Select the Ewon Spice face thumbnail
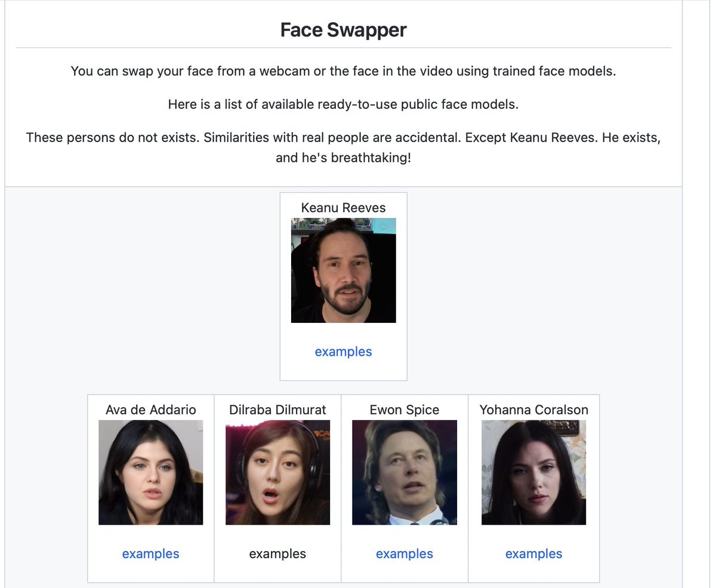The height and width of the screenshot is (588, 716). 404,472
